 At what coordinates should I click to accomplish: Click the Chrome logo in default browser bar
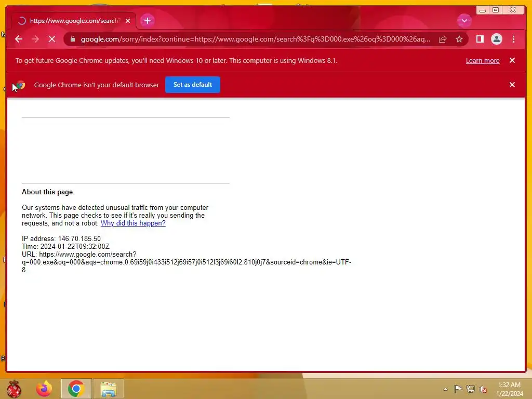coord(21,85)
